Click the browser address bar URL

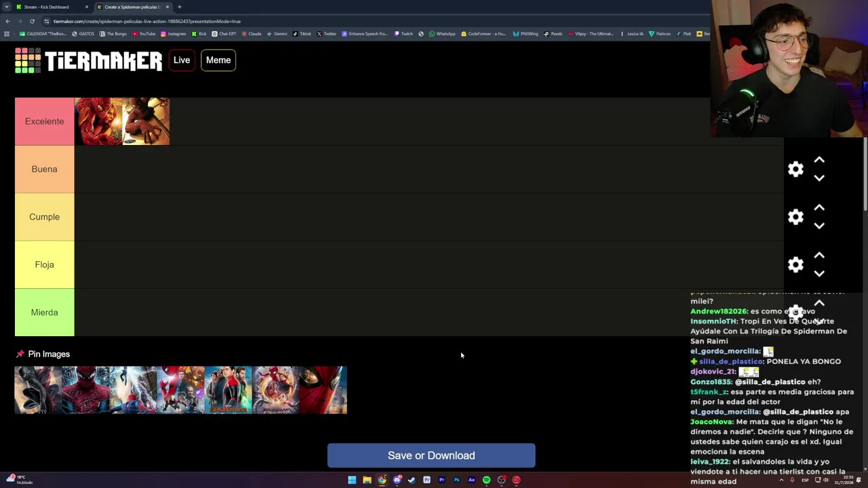[147, 21]
